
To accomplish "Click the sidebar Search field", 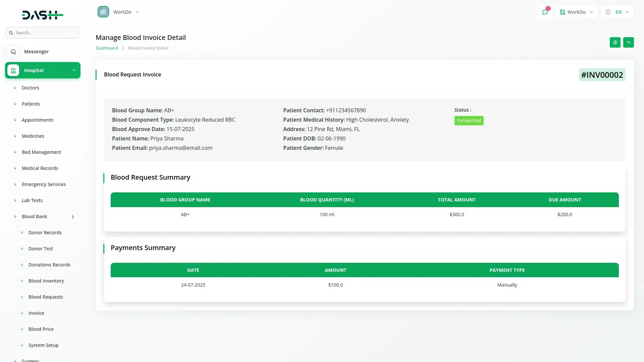I will [x=43, y=33].
